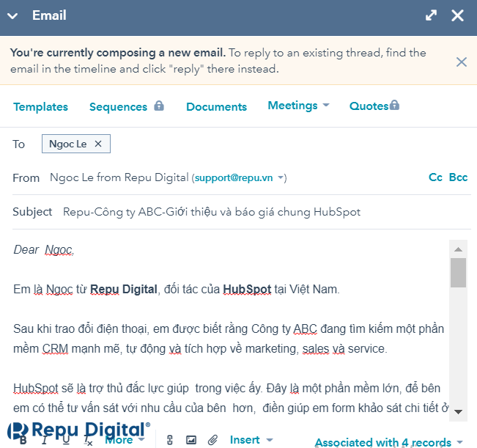Insert a hyperlink with the link icon

(x=170, y=440)
